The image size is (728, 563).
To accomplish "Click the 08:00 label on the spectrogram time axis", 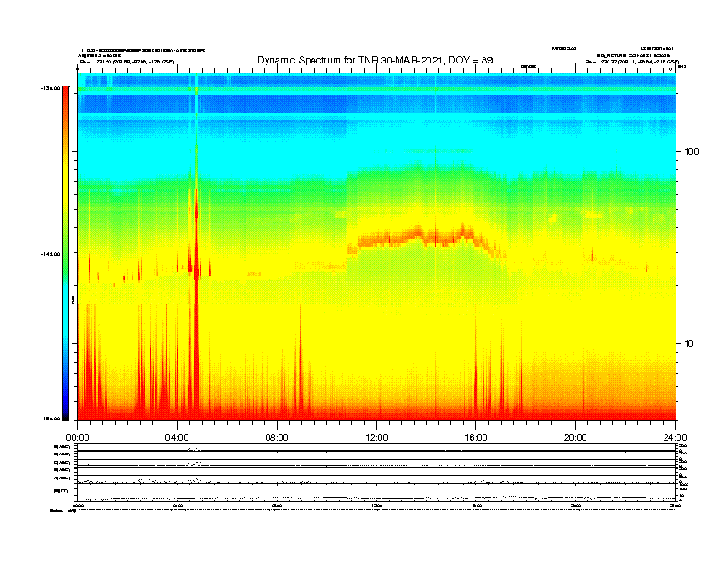I will click(x=277, y=438).
